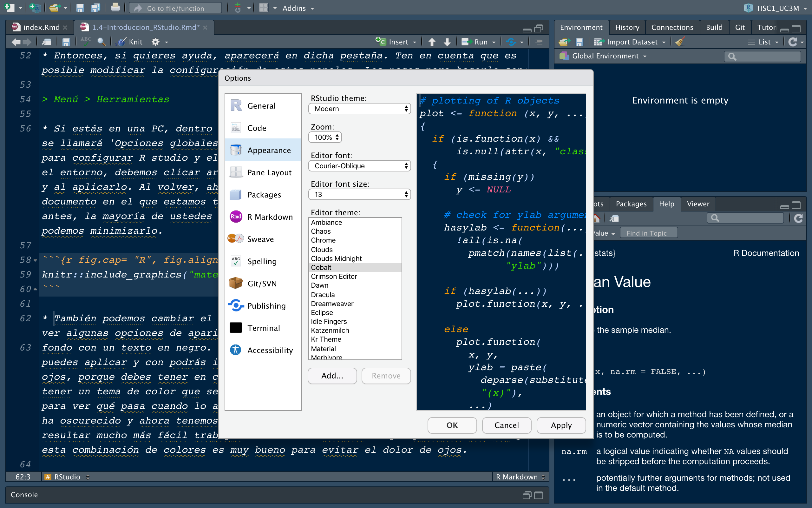Select the Dracula editor theme
812x508 pixels.
tap(355, 295)
